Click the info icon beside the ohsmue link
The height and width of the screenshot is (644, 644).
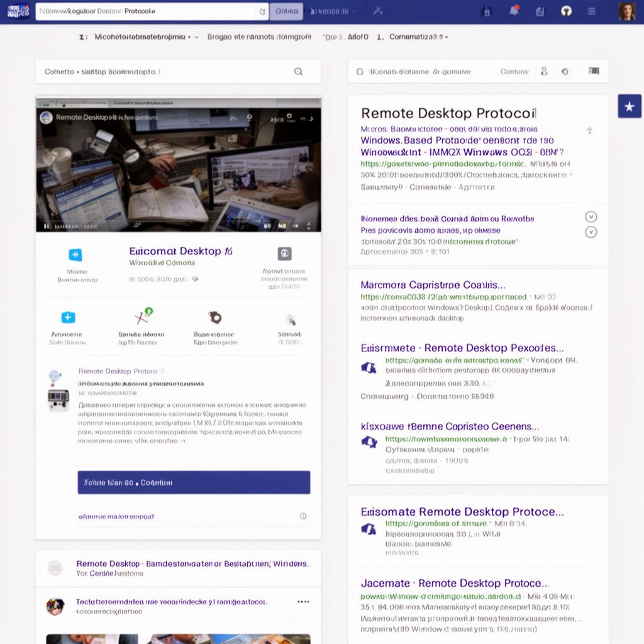click(x=303, y=516)
